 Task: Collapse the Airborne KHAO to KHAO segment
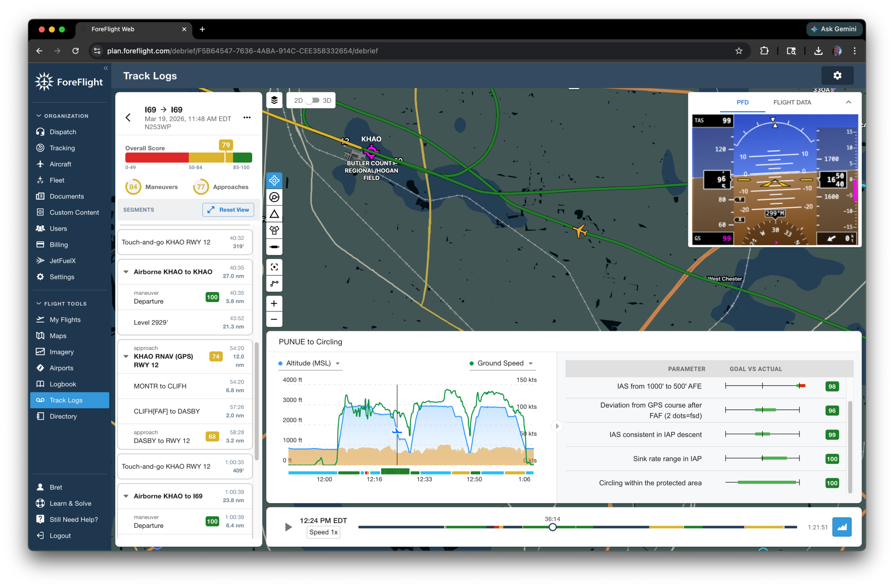[x=126, y=271]
